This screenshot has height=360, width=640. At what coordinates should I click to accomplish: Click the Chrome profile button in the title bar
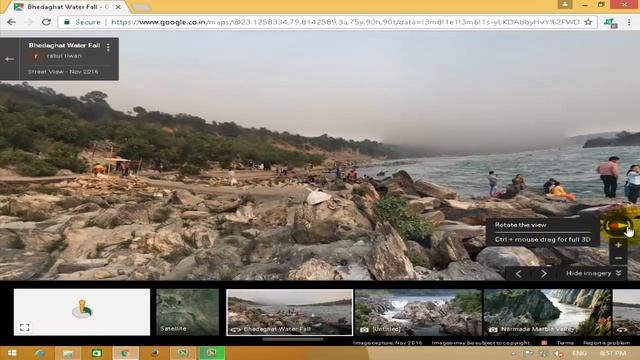pos(565,4)
